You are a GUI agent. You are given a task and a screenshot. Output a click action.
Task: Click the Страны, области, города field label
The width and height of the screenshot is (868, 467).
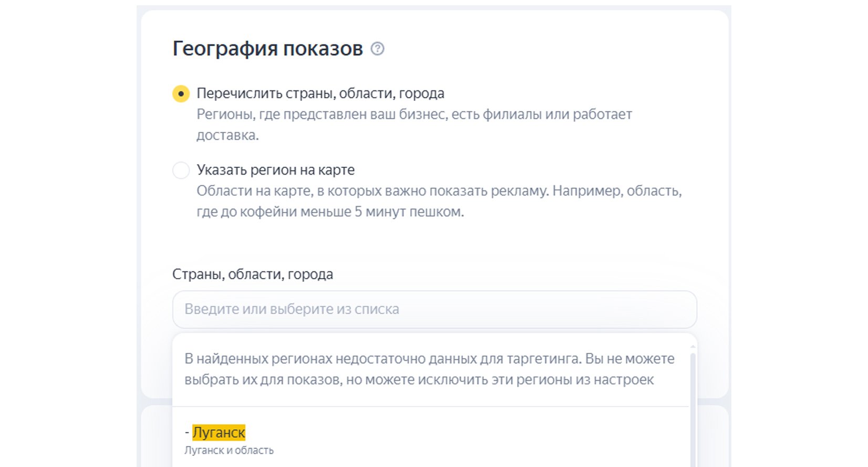[252, 275]
